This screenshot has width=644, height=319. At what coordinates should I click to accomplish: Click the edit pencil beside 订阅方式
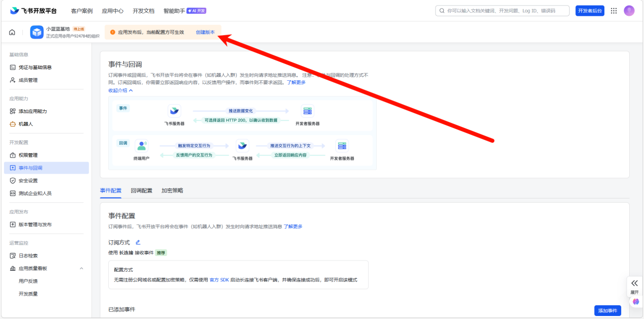pos(138,242)
